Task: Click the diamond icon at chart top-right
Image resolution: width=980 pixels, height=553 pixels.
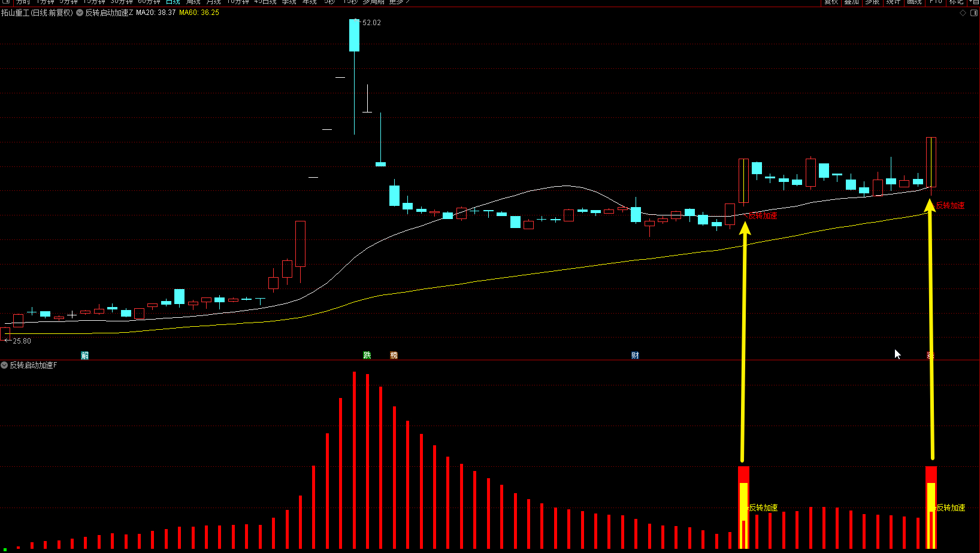Action: (963, 13)
